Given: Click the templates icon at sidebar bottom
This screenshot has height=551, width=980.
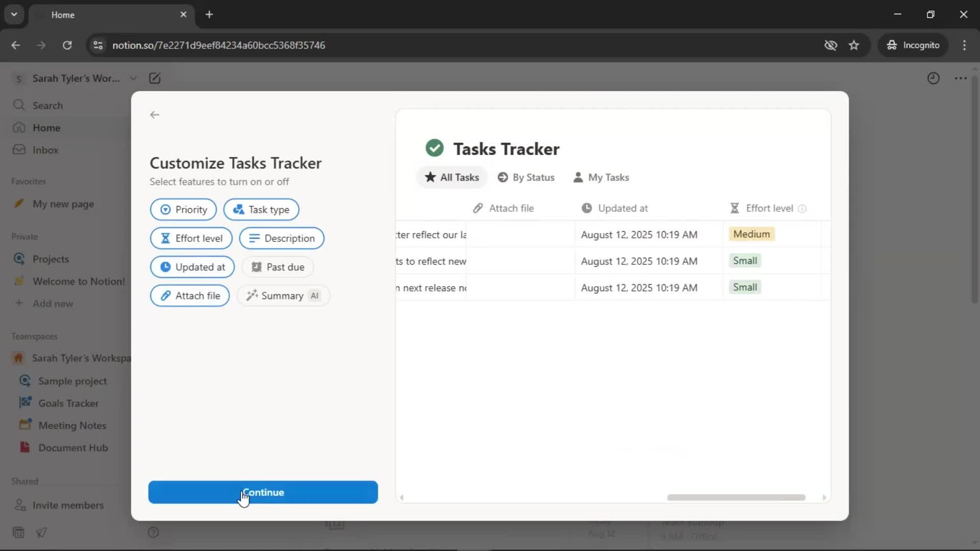Looking at the screenshot, I should [18, 533].
